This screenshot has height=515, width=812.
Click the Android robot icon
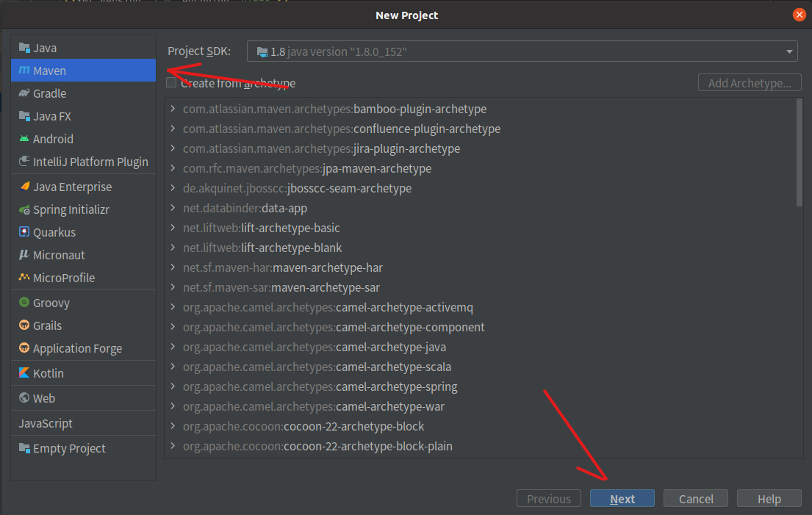coord(24,139)
